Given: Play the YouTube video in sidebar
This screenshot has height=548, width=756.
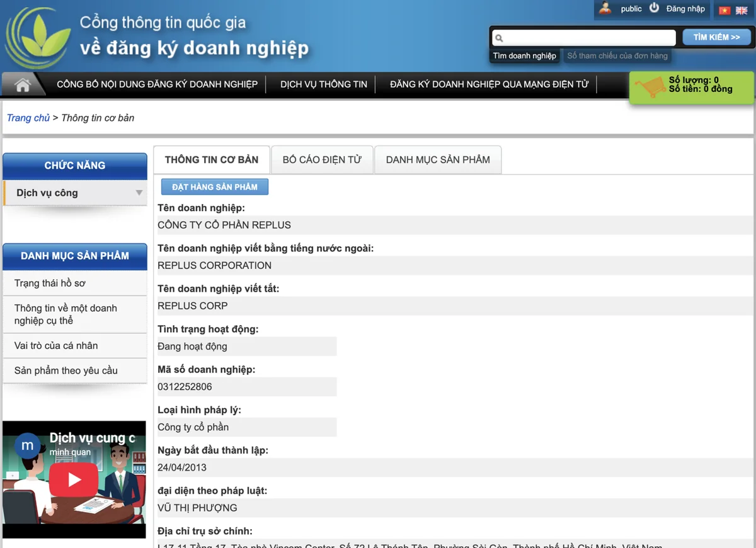Looking at the screenshot, I should click(x=74, y=480).
